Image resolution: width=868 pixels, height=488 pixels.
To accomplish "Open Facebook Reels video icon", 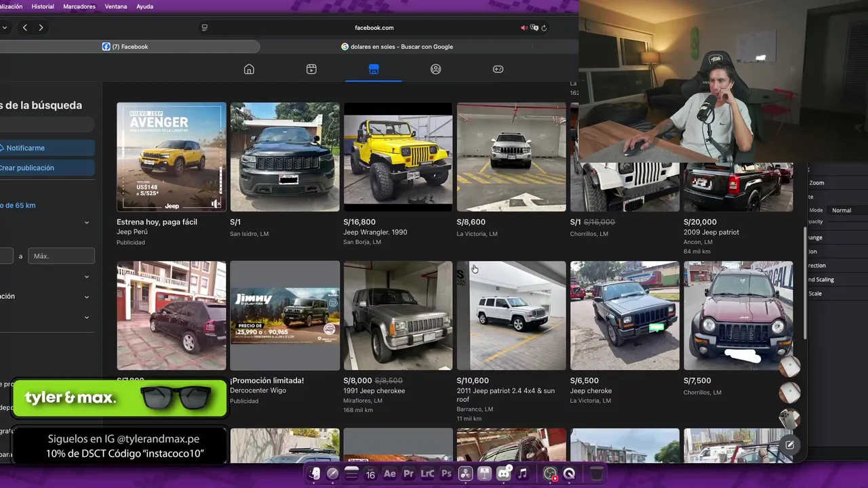I will 311,69.
